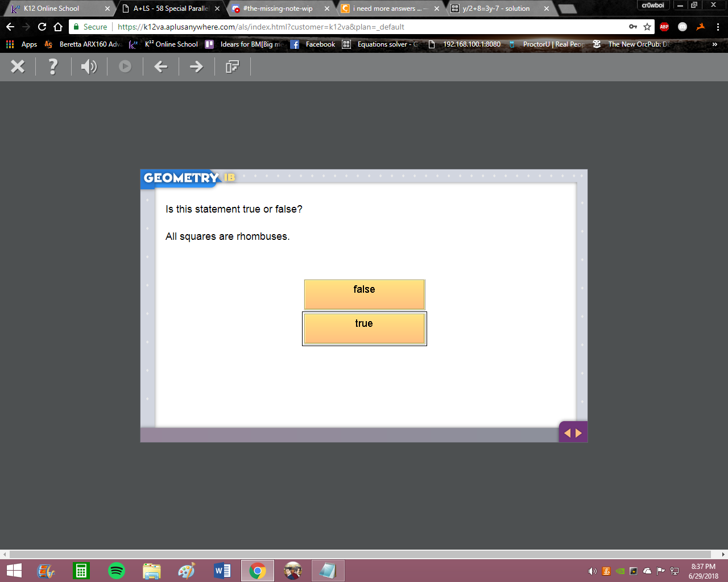Viewport: 728px width, 582px height.
Task: Click the purple right arrow in lesson frame
Action: pos(579,433)
